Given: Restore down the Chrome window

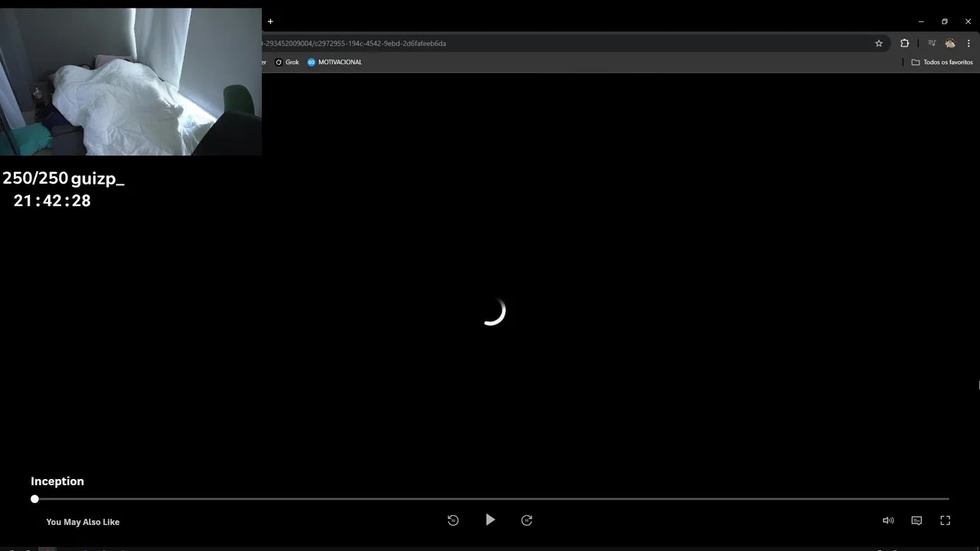Looking at the screenshot, I should 945,21.
